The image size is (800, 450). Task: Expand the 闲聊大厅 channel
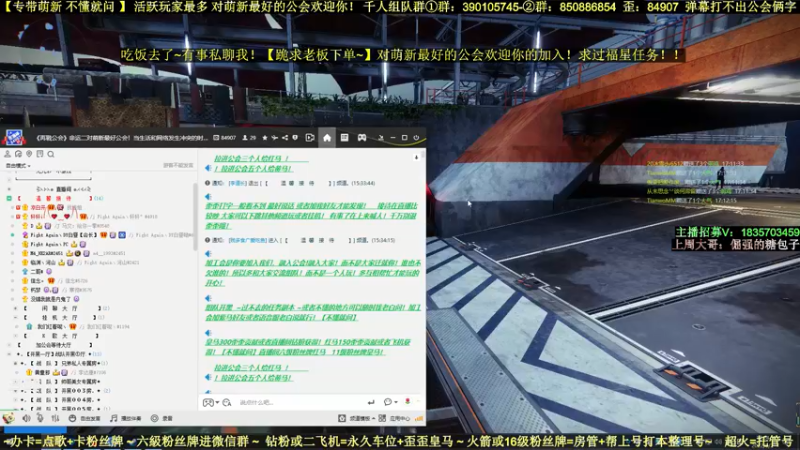(x=15, y=308)
